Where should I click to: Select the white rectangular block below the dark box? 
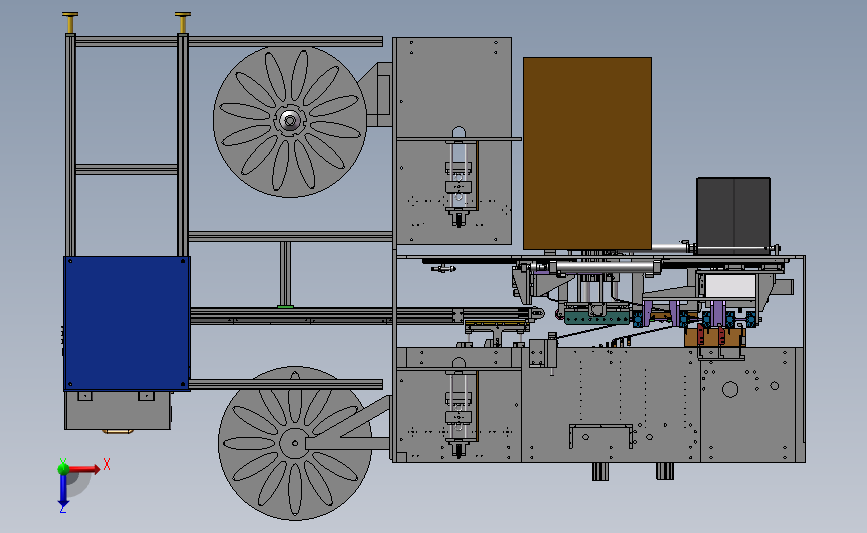point(730,286)
